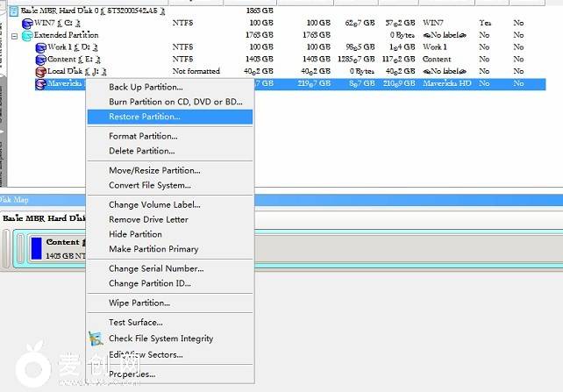Screen dimensions: 563x392
Task: Choose Restore Partition from context menu
Action: [x=145, y=117]
